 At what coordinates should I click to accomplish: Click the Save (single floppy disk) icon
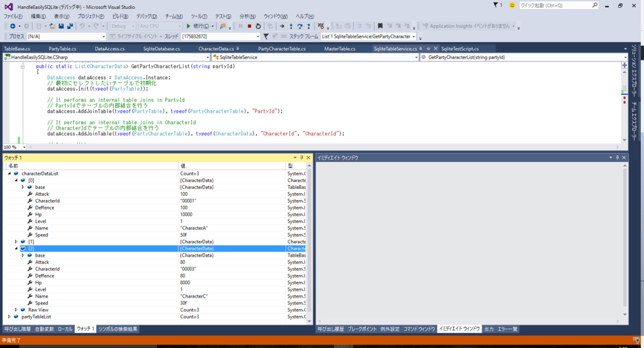(x=61, y=26)
